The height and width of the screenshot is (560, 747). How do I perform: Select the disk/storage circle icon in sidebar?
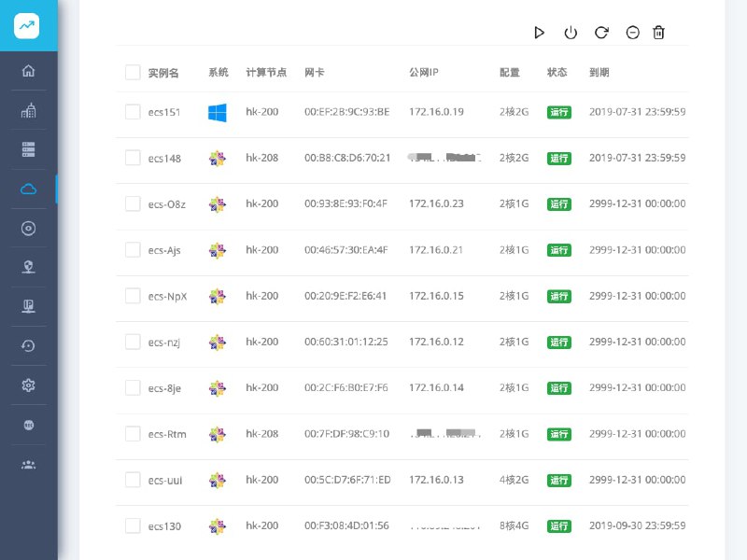click(x=28, y=228)
